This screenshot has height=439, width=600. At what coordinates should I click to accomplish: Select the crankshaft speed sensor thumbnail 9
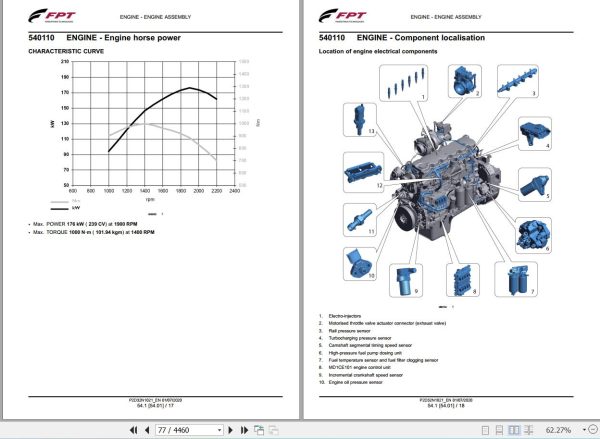pos(406,281)
